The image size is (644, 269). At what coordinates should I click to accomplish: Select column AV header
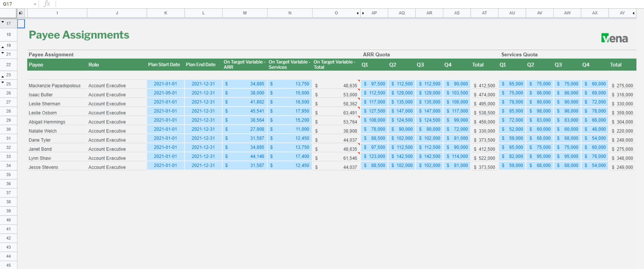coord(540,13)
